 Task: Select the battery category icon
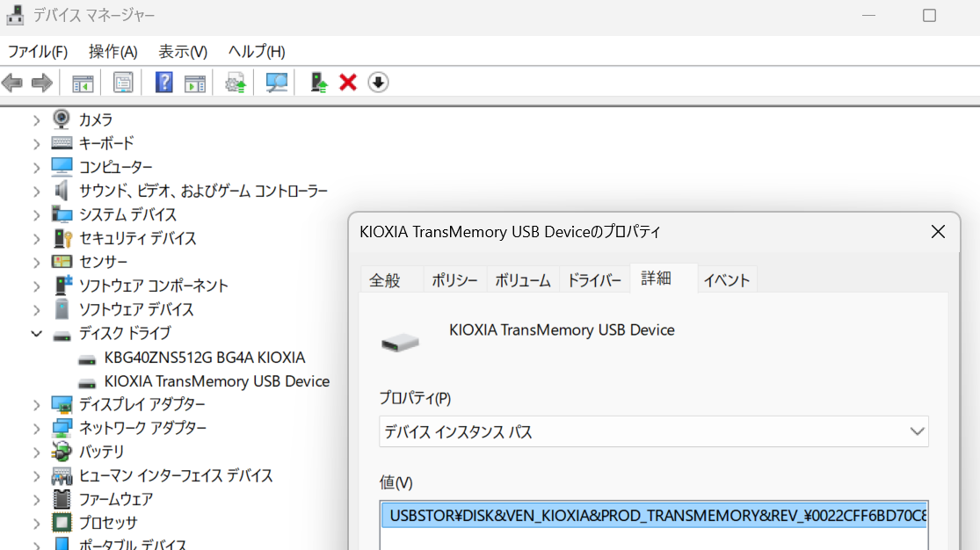62,452
